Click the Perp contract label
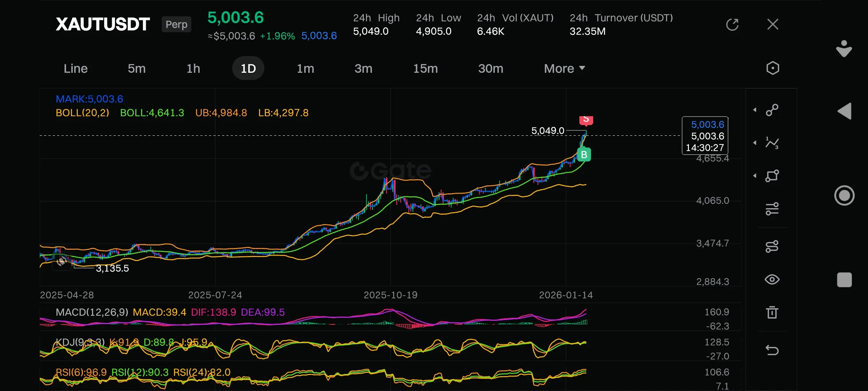 [176, 24]
